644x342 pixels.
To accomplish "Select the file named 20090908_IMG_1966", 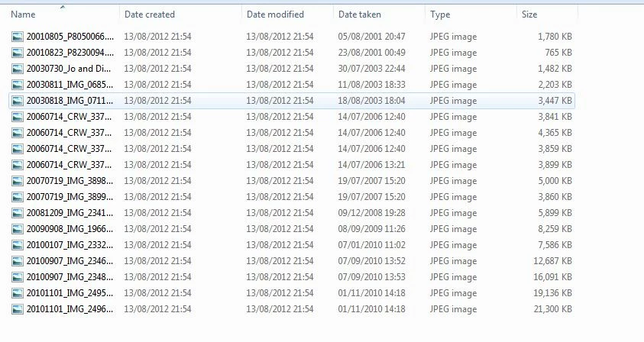I will coord(292,229).
